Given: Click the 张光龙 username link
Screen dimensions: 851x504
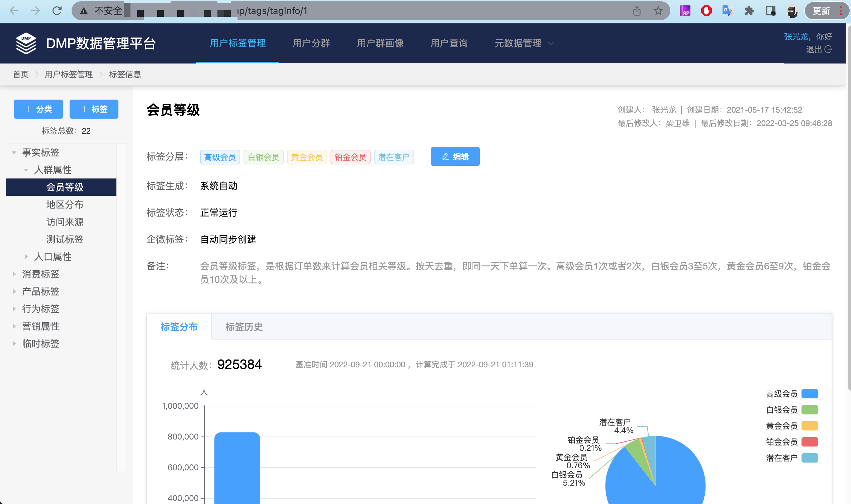Looking at the screenshot, I should tap(795, 36).
